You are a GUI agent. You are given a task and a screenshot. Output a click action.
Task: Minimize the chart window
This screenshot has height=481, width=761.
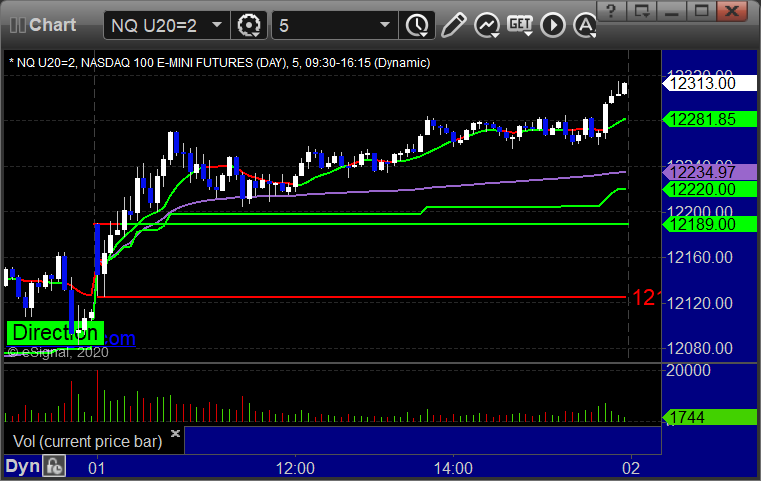(x=671, y=10)
